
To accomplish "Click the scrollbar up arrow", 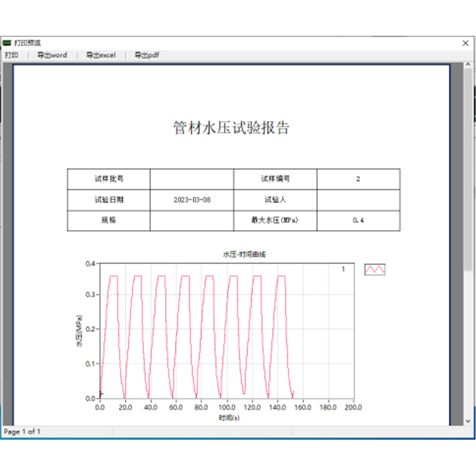I will coord(468,64).
